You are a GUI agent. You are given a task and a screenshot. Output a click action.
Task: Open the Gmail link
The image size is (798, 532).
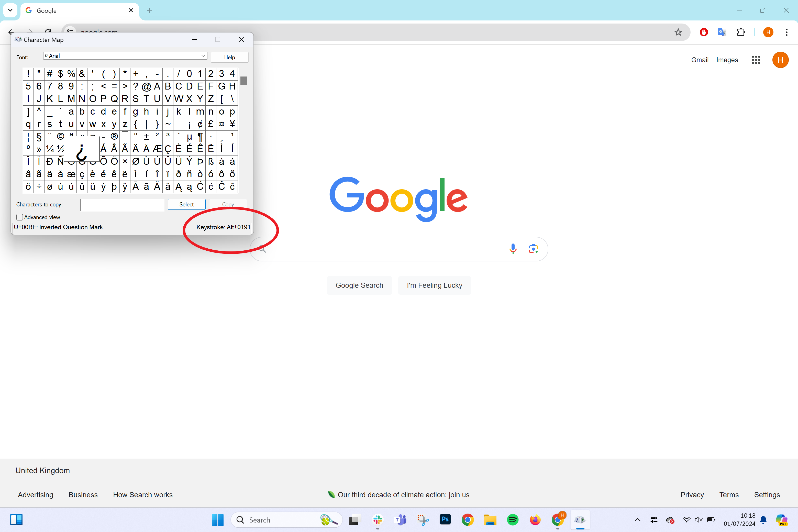tap(700, 60)
